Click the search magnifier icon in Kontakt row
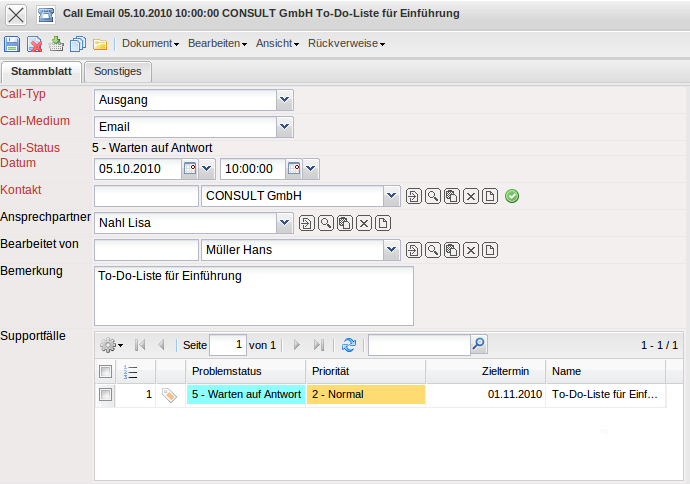Screen dimensions: 690x484 click(x=433, y=196)
